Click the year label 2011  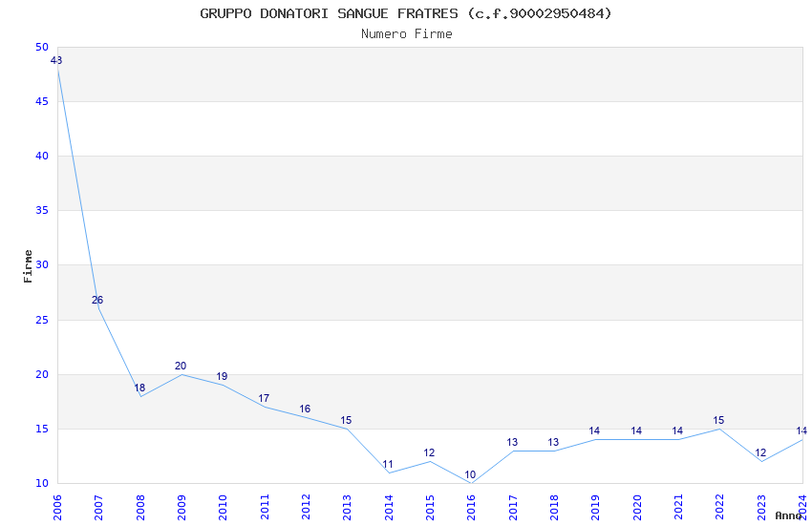[x=264, y=507]
